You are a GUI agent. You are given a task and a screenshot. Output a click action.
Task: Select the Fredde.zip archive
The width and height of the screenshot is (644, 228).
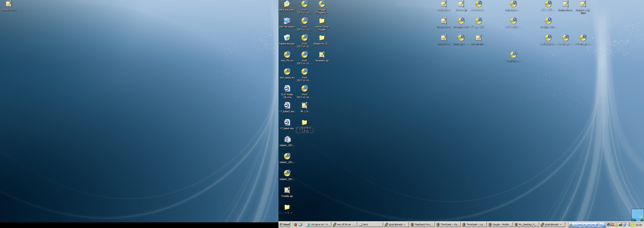coord(287,192)
